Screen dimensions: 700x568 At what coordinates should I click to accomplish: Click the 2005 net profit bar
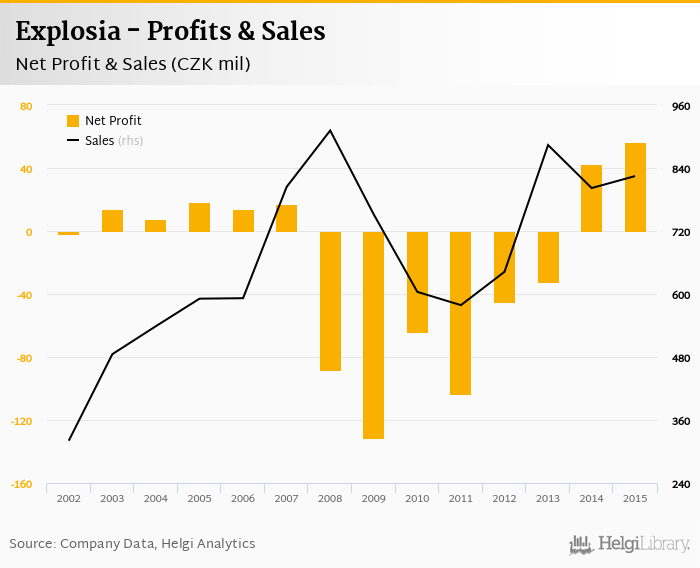[200, 218]
